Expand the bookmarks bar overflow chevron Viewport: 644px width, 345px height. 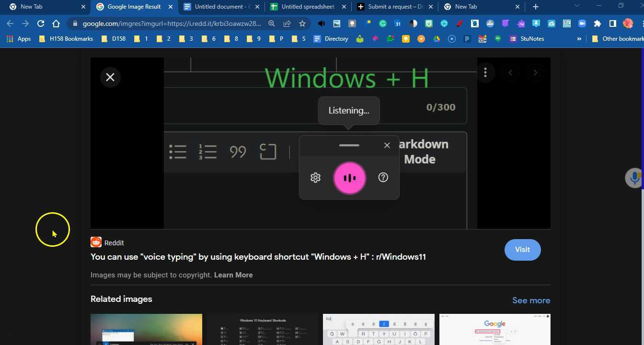(x=579, y=38)
